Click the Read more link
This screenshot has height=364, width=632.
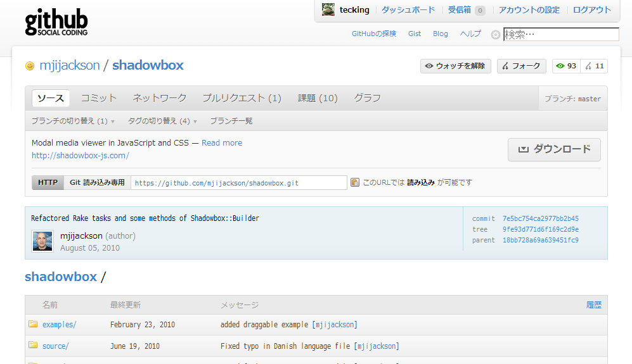(x=222, y=143)
